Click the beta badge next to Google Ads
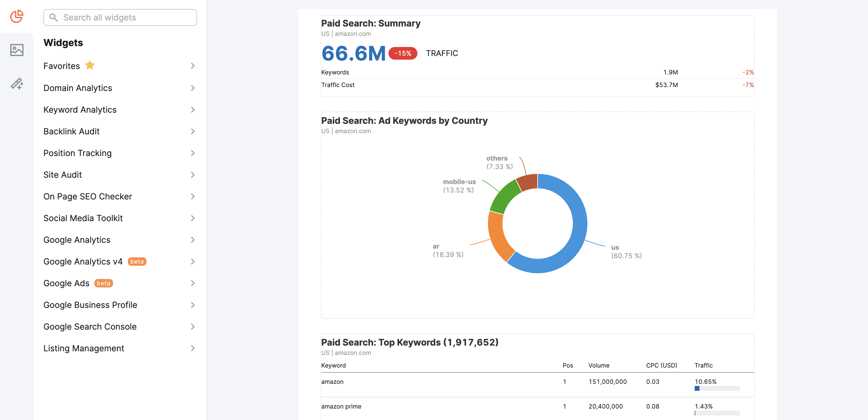868x420 pixels. click(103, 283)
